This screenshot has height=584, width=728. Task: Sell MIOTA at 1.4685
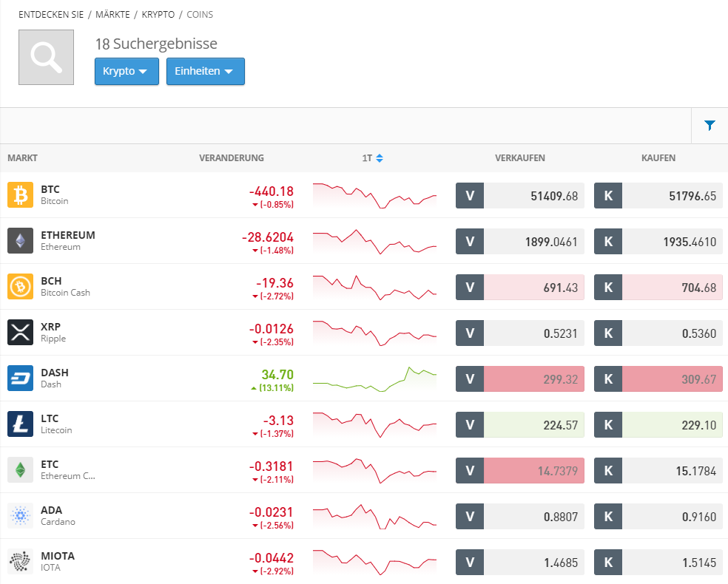coord(519,563)
